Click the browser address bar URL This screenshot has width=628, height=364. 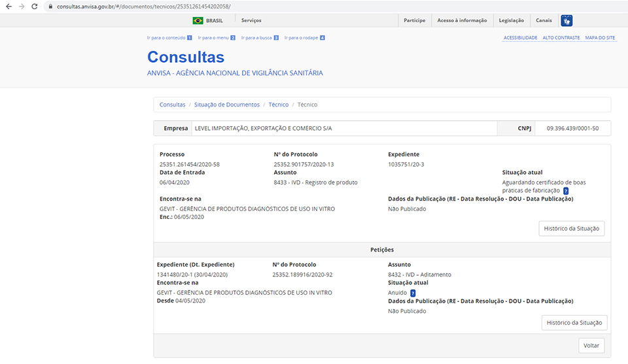click(x=144, y=6)
